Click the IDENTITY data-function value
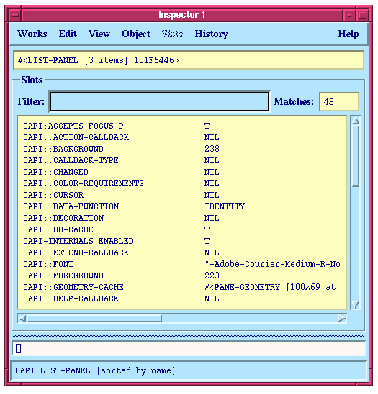The height and width of the screenshot is (394, 378). point(224,206)
